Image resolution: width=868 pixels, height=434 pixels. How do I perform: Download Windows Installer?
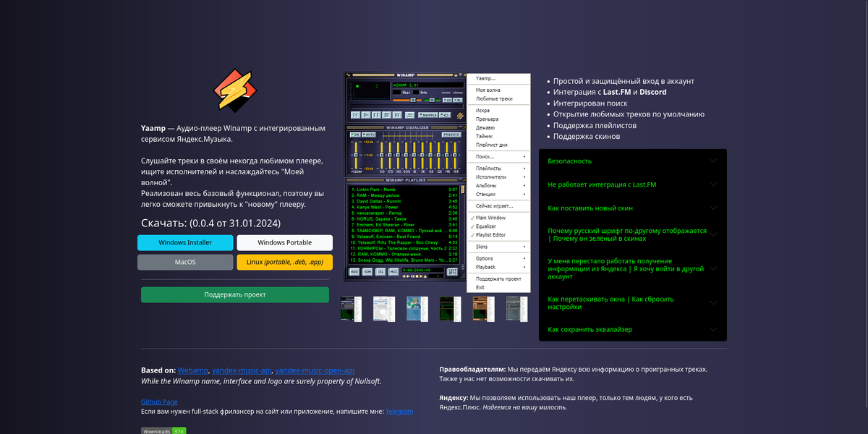[185, 242]
